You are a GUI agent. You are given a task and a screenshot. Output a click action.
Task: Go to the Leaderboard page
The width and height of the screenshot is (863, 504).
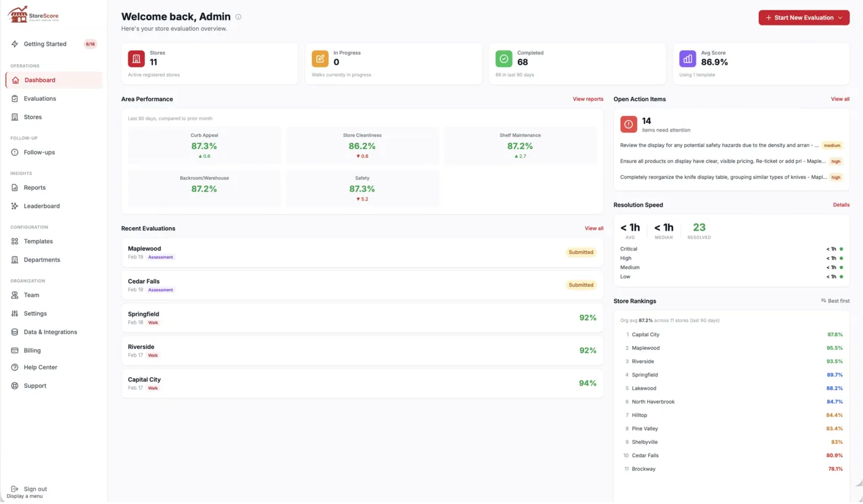tap(41, 206)
